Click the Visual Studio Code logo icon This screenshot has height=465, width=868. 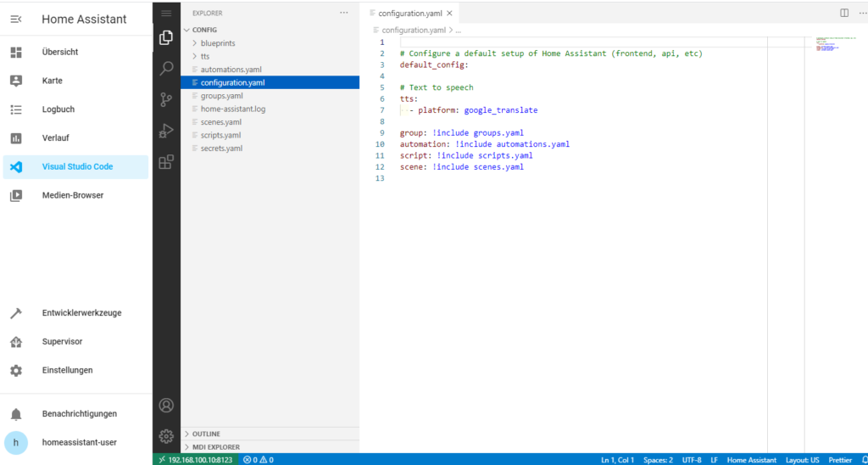point(16,167)
